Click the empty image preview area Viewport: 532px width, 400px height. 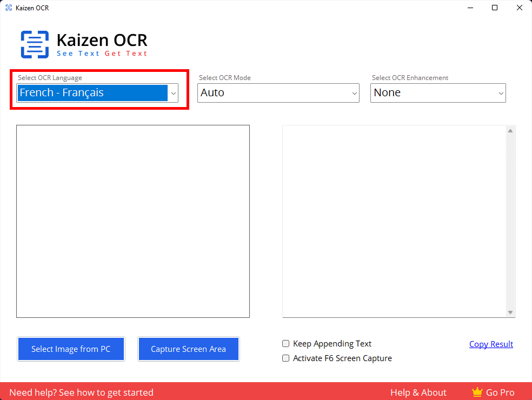(133, 221)
